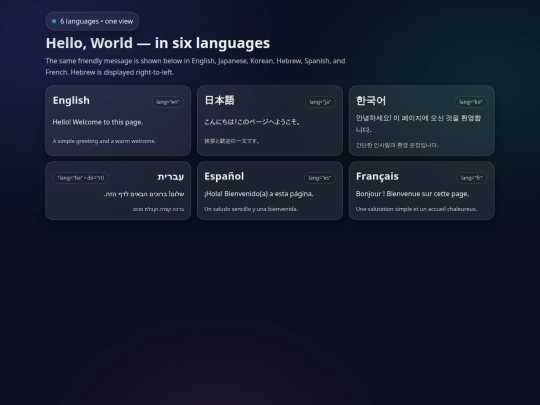The height and width of the screenshot is (405, 540).
Task: Select the Español card title
Action: pyautogui.click(x=224, y=176)
